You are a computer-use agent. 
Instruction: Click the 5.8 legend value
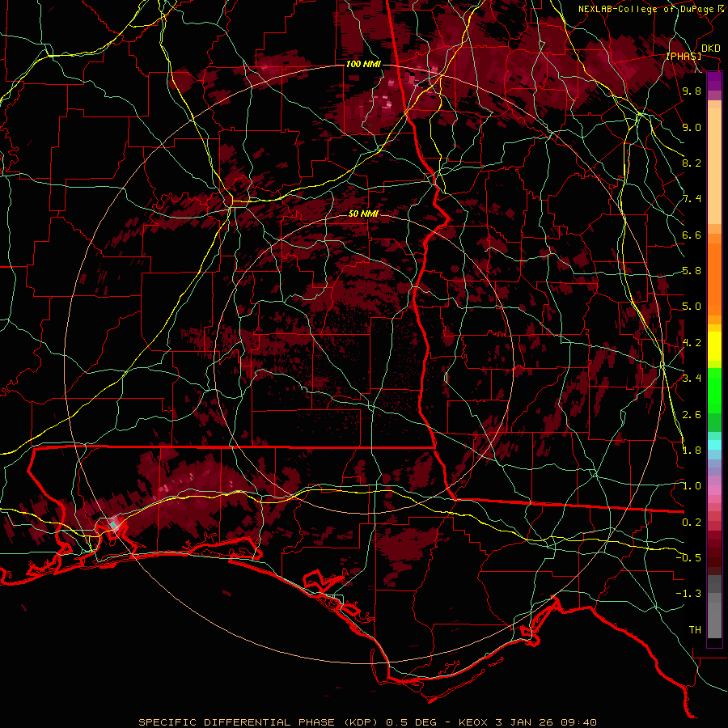click(x=692, y=271)
